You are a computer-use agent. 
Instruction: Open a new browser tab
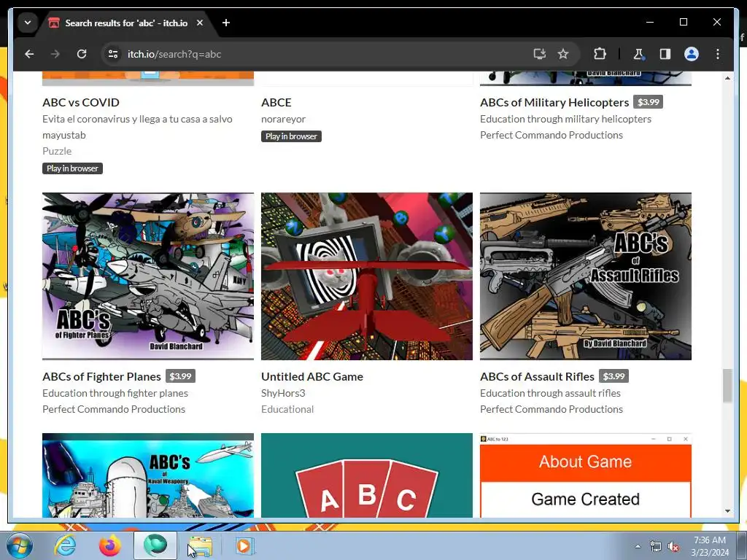click(226, 23)
